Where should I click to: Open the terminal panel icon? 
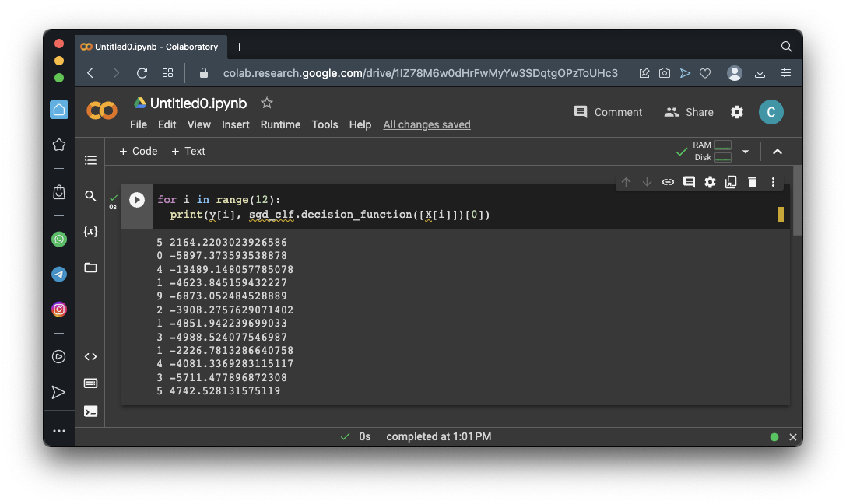click(x=91, y=411)
